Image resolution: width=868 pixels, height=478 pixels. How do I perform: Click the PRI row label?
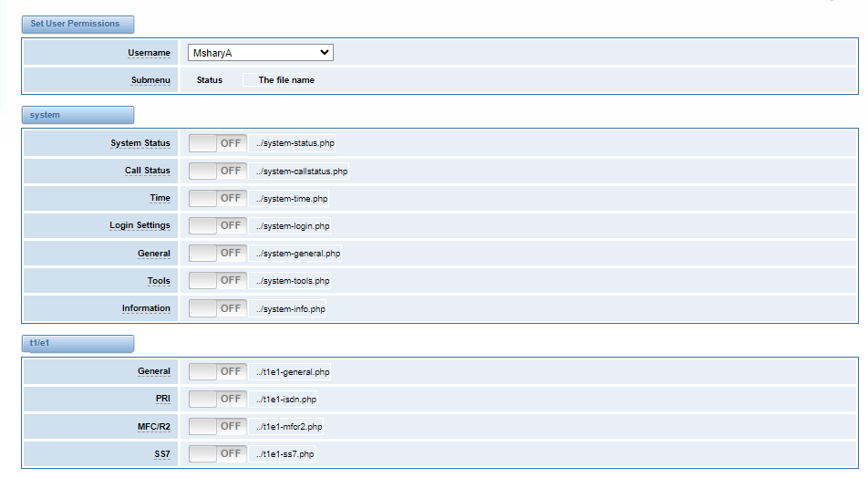click(162, 399)
